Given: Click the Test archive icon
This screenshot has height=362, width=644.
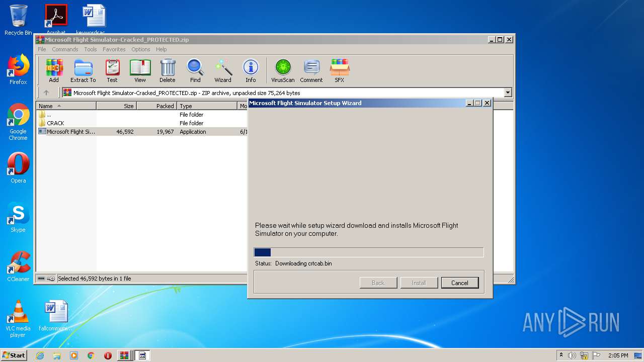Looking at the screenshot, I should coord(112,70).
